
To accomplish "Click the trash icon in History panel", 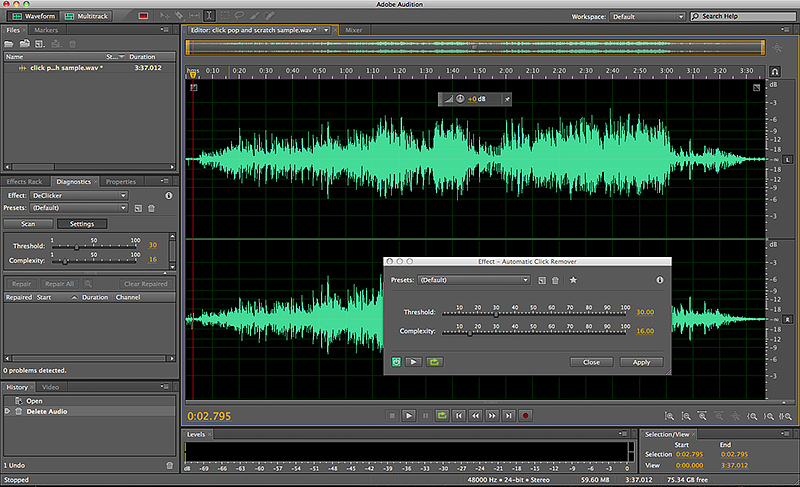I will 169,466.
